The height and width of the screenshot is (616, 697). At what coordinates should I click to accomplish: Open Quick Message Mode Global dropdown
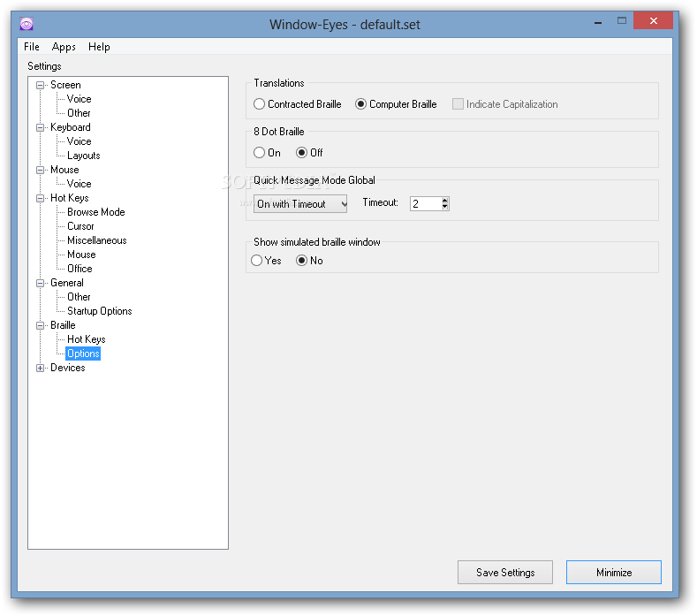pyautogui.click(x=300, y=203)
